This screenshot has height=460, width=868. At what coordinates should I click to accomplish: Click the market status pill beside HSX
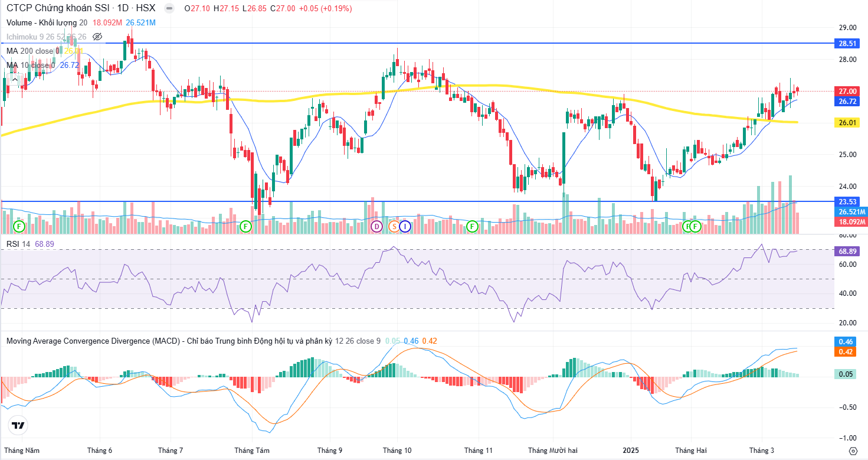pos(169,8)
